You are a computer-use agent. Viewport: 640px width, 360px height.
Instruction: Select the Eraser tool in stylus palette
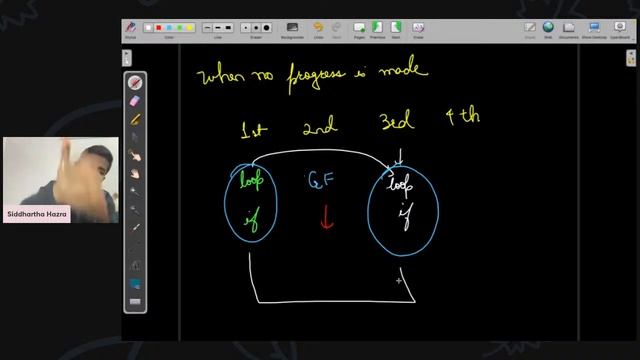135,101
